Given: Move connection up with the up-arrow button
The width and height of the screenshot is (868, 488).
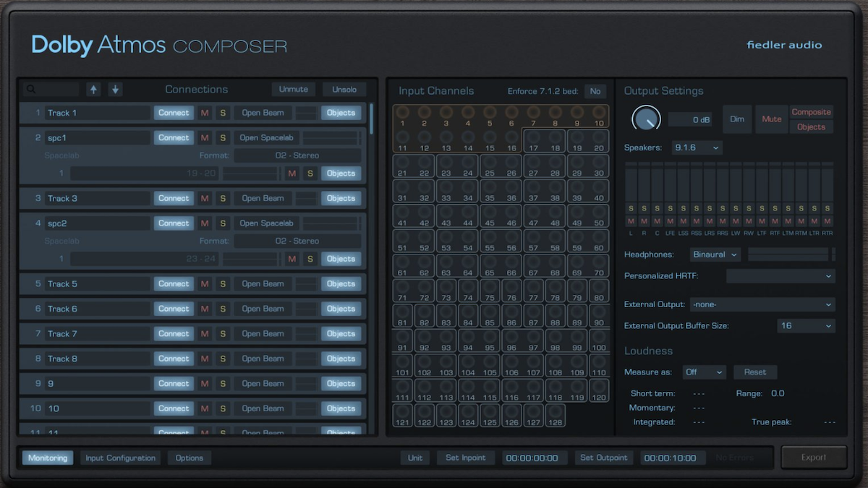Looking at the screenshot, I should [93, 90].
